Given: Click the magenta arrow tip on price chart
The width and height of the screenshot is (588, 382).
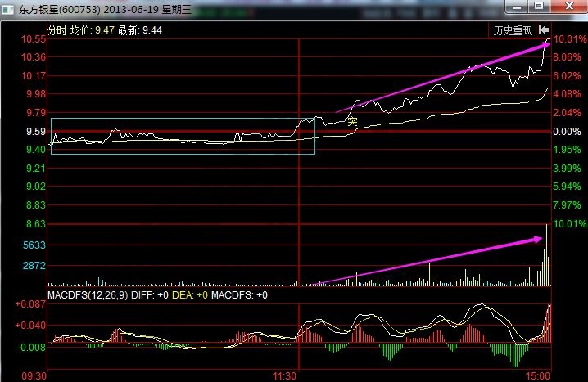Looking at the screenshot, I should pos(545,46).
